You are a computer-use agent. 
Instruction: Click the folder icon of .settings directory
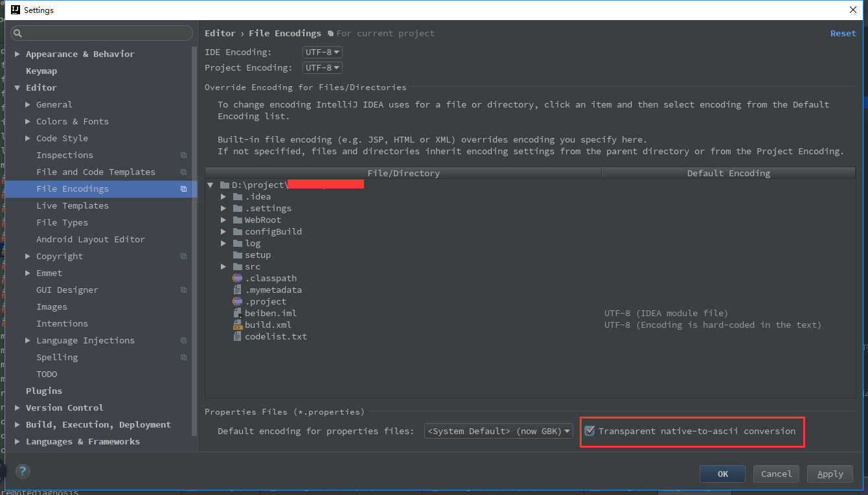tap(238, 208)
